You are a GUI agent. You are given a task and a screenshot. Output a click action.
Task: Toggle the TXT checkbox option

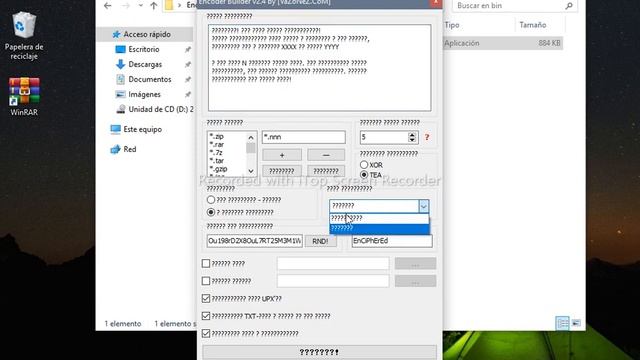coord(206,316)
